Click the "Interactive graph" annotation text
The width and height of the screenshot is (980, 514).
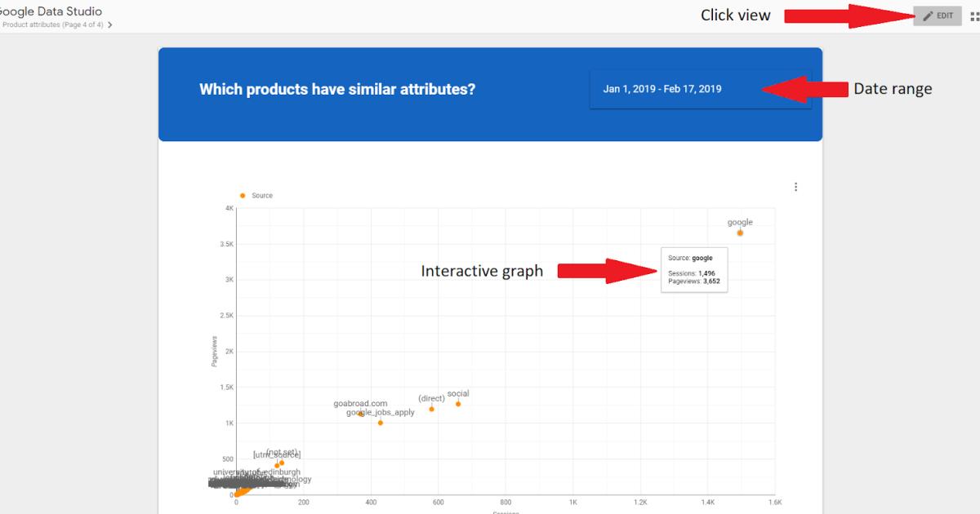coord(482,271)
